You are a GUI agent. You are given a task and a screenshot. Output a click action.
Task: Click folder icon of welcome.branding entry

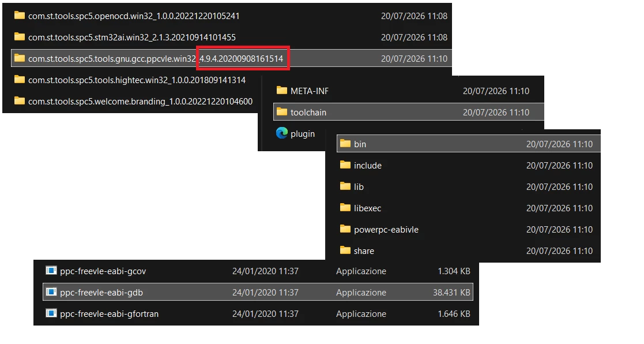click(x=19, y=100)
